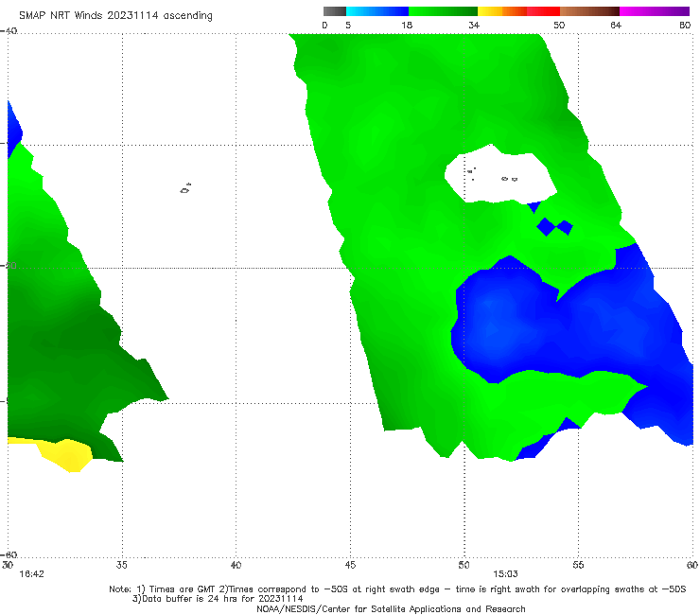Click the note line starting 'Note: 1) Times are GMT'
This screenshot has width=700, height=615.
(x=397, y=589)
